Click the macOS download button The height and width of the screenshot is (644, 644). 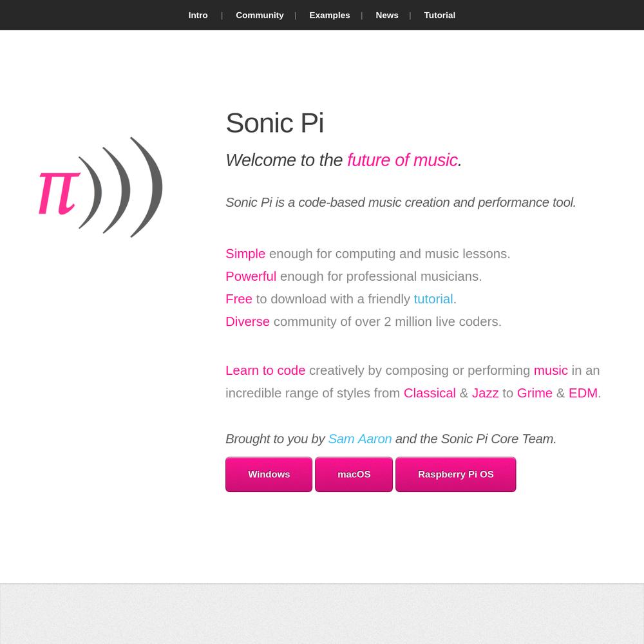[x=354, y=475]
